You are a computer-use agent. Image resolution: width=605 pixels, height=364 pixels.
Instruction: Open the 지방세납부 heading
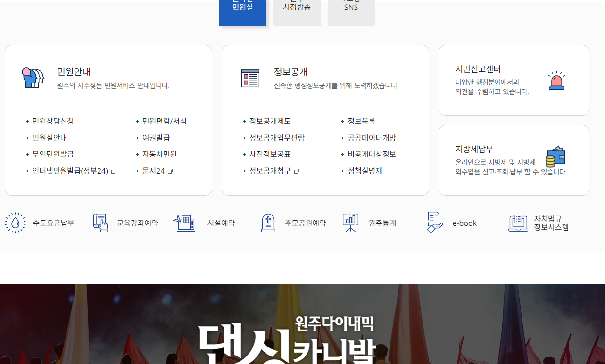(474, 149)
